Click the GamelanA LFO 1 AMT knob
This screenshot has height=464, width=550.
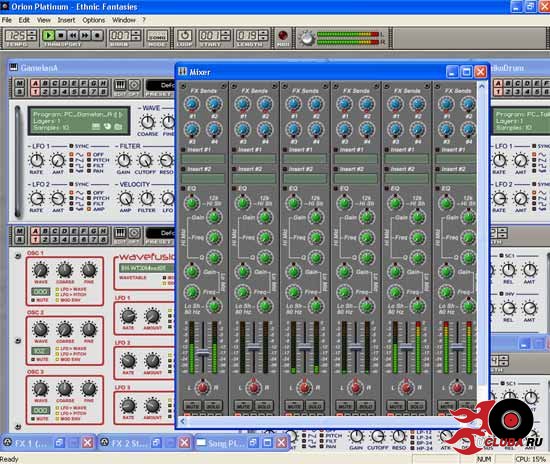[x=58, y=161]
